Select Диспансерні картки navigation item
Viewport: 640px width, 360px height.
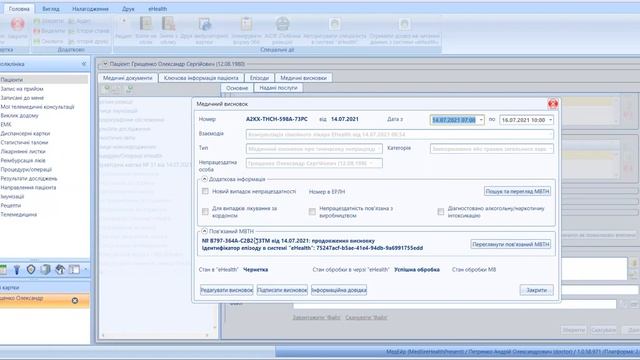tap(25, 133)
